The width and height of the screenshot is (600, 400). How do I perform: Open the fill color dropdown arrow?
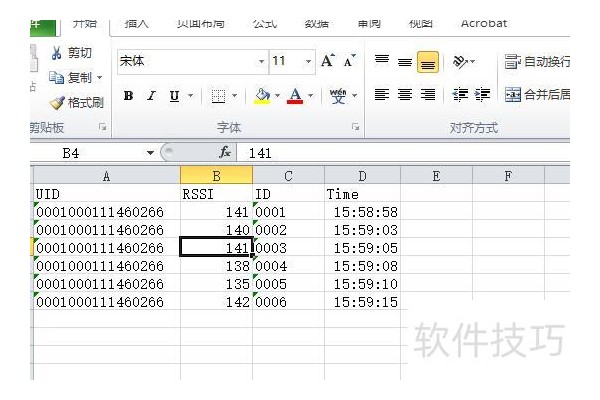click(277, 95)
